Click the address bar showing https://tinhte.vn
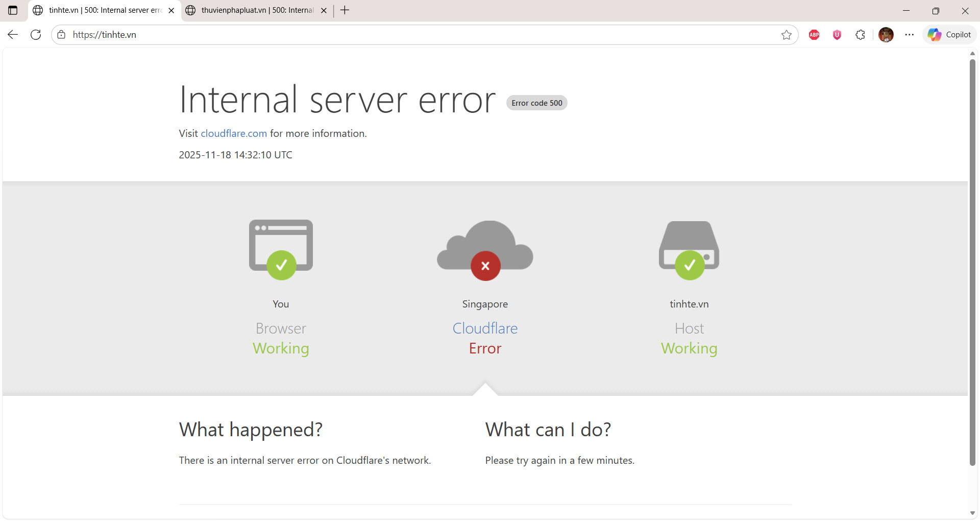The image size is (980, 521). tap(408, 35)
